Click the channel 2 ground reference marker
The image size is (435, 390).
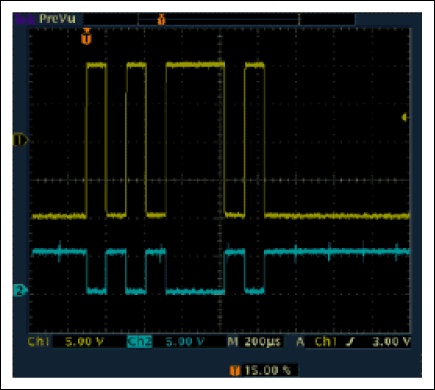coord(20,290)
